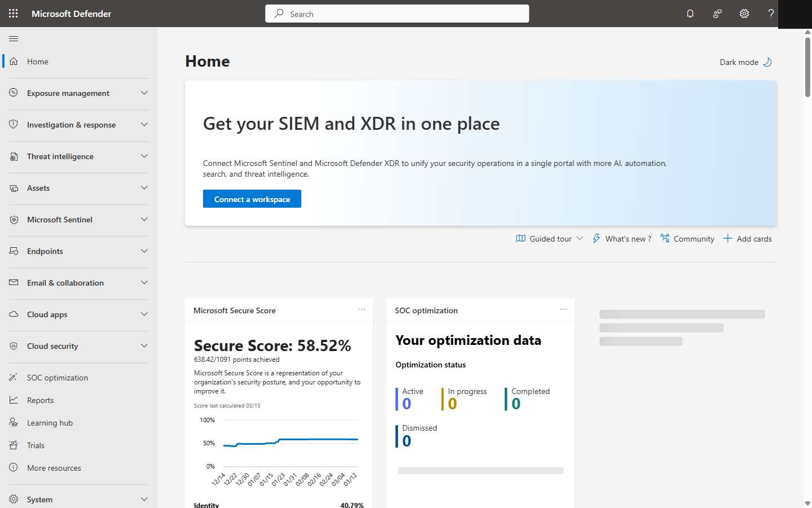Click Add cards
812x508 pixels.
(747, 238)
